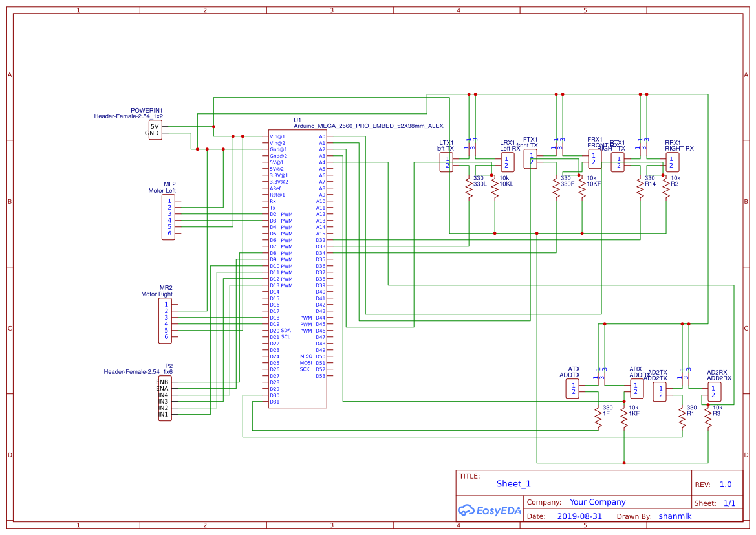Select the ML2 Motor Left connector
756x535 pixels.
tap(168, 217)
